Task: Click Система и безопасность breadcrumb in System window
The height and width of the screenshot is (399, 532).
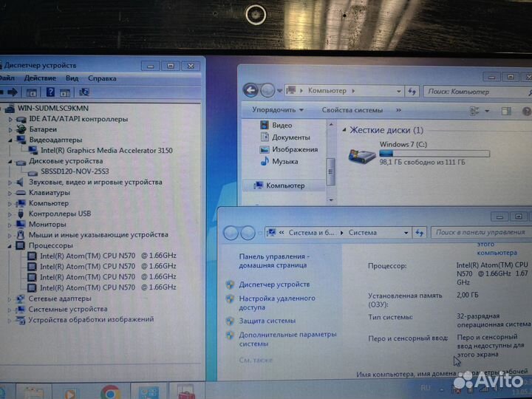Action: coord(311,233)
